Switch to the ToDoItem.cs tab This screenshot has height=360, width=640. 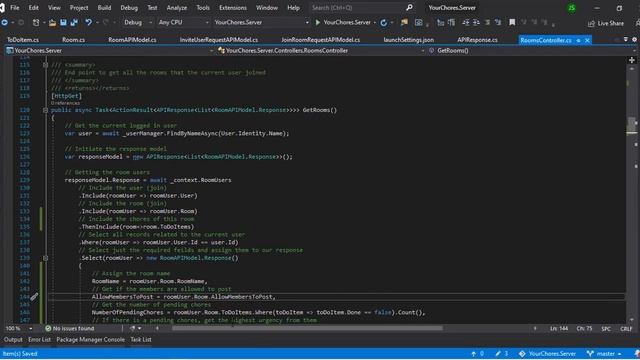(23, 40)
